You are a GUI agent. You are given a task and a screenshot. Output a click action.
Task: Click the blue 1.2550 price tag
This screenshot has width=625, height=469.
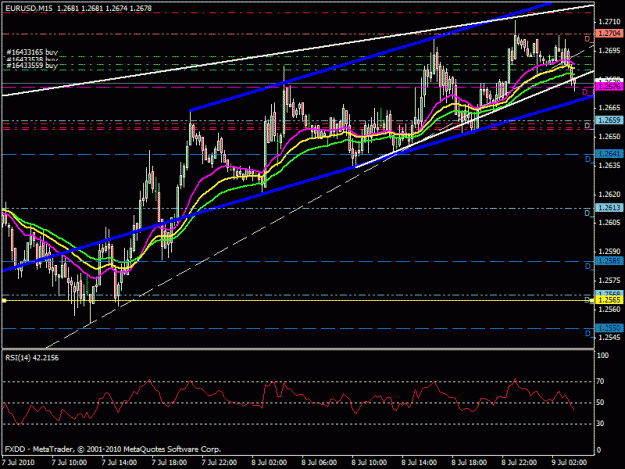[x=609, y=328]
